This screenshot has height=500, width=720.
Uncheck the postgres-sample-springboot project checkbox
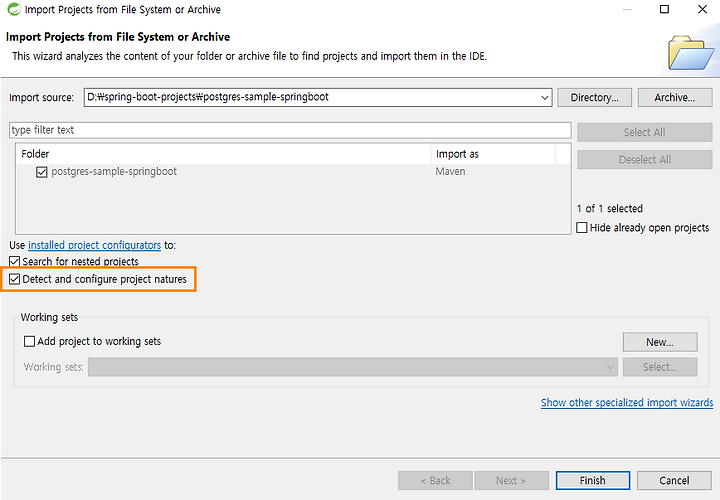(42, 172)
